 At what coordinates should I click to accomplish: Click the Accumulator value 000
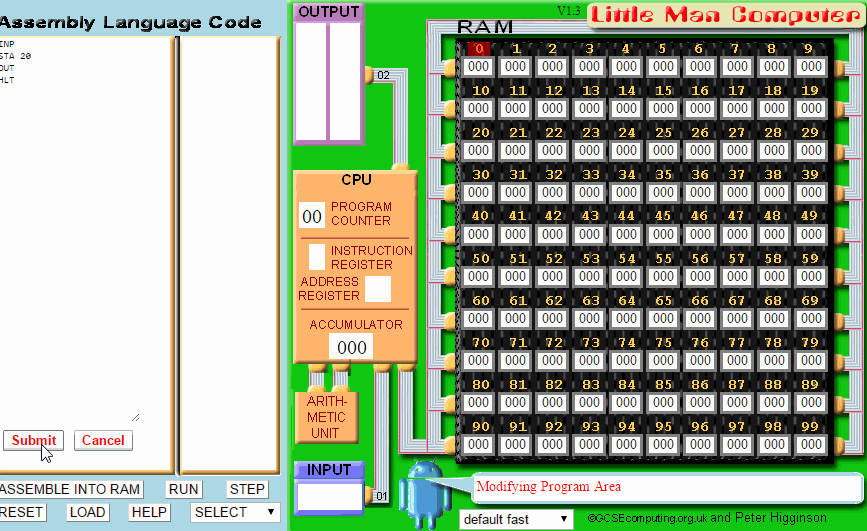352,347
